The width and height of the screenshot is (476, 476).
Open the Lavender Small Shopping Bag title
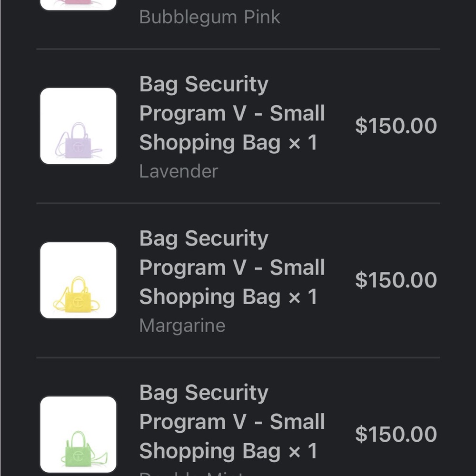(x=232, y=113)
